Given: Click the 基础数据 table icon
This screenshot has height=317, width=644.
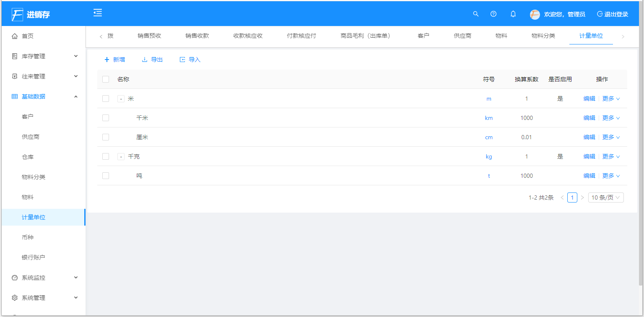Looking at the screenshot, I should (x=15, y=96).
